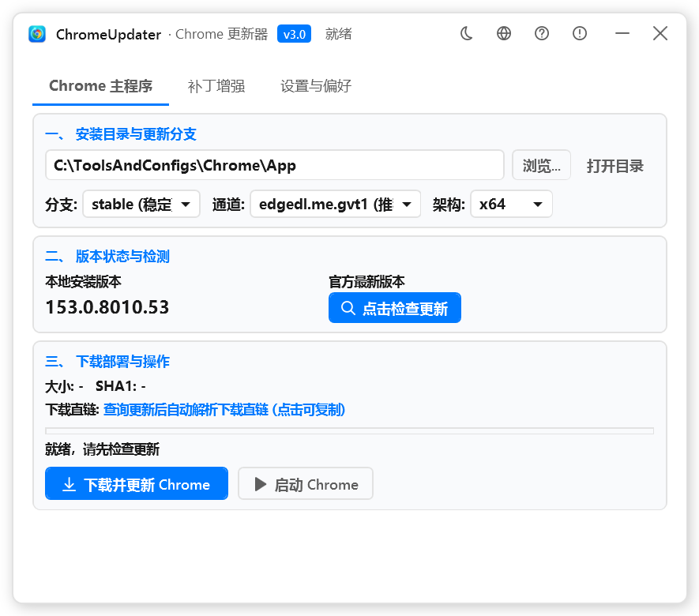Viewport: 699px width, 616px height.
Task: Click the download progress bar
Action: tap(349, 431)
